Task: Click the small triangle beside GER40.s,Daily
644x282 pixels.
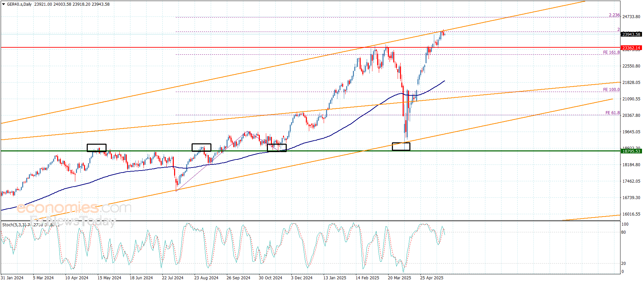Action: pos(4,4)
